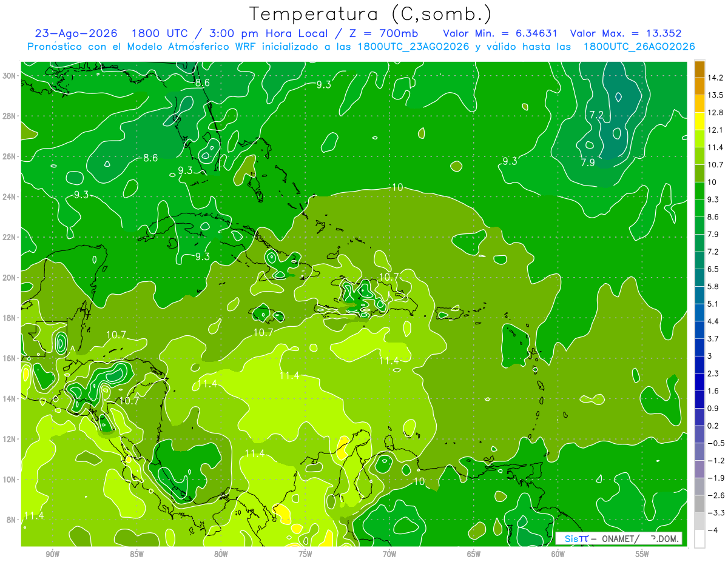Viewport: 728px width, 562px height.
Task: Select the date text "23-Ago-2026"
Action: [x=76, y=33]
